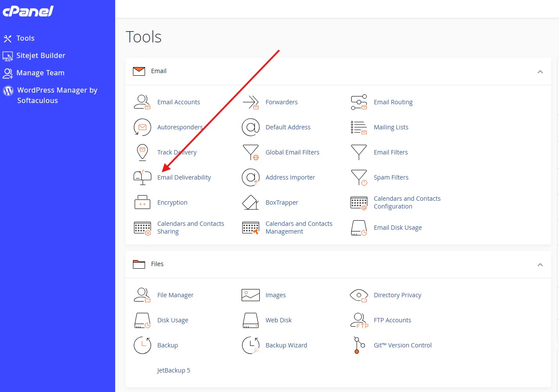Open the Email Accounts icon
The height and width of the screenshot is (392, 559).
click(142, 102)
